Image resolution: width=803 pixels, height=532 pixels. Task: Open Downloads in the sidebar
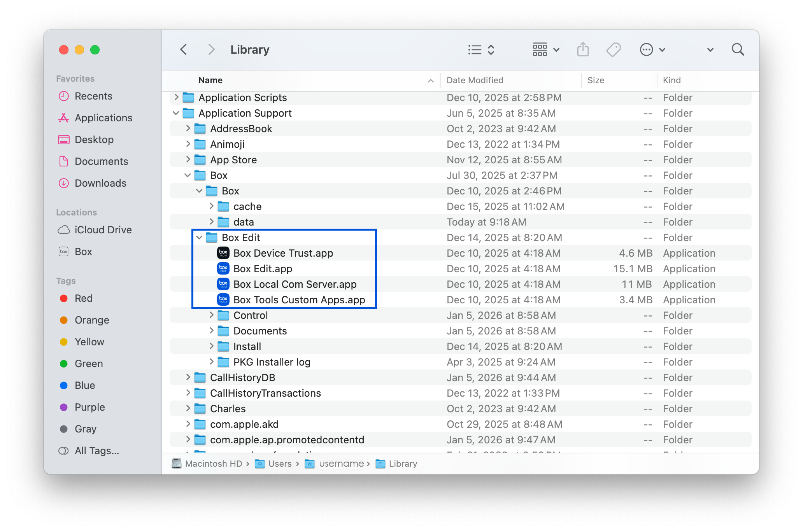coord(100,183)
